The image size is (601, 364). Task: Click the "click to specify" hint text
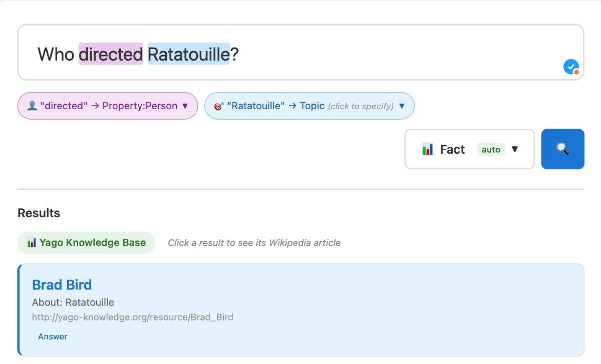(361, 106)
